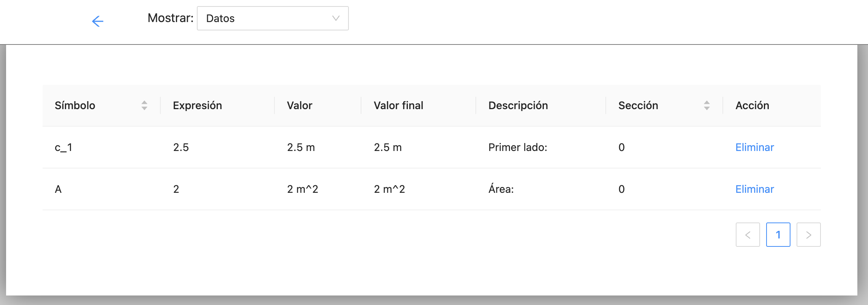
Task: Go to previous page arrow
Action: pos(748,235)
